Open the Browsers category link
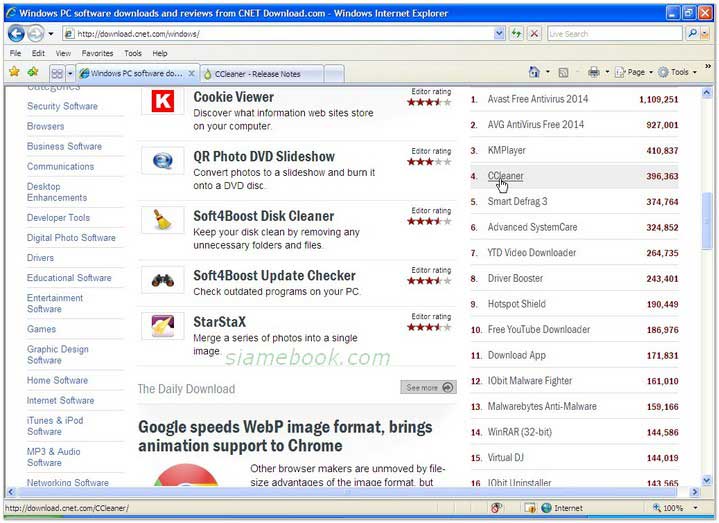Screen dimensions: 719x523 pyautogui.click(x=45, y=126)
